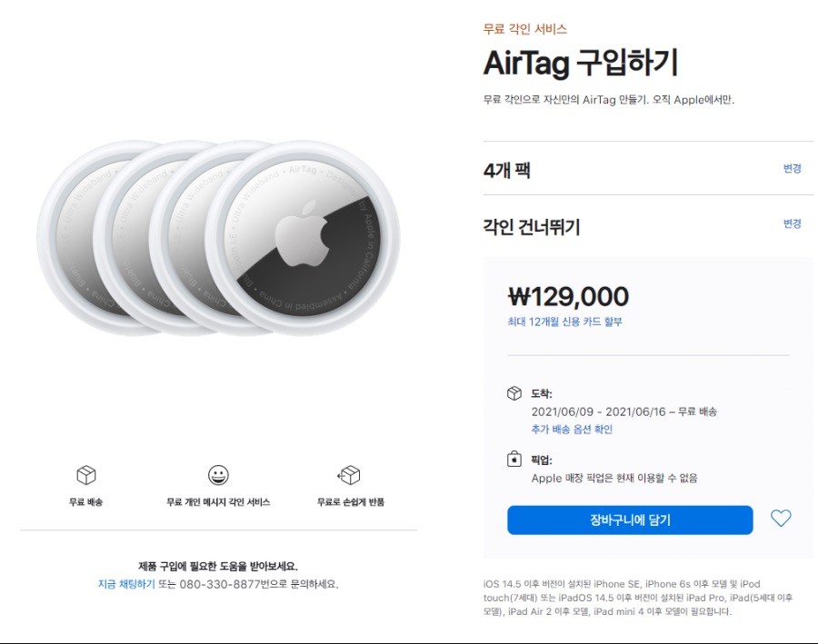818x644 pixels.
Task: Click the AirTag 구입하기 heading
Action: click(x=581, y=63)
